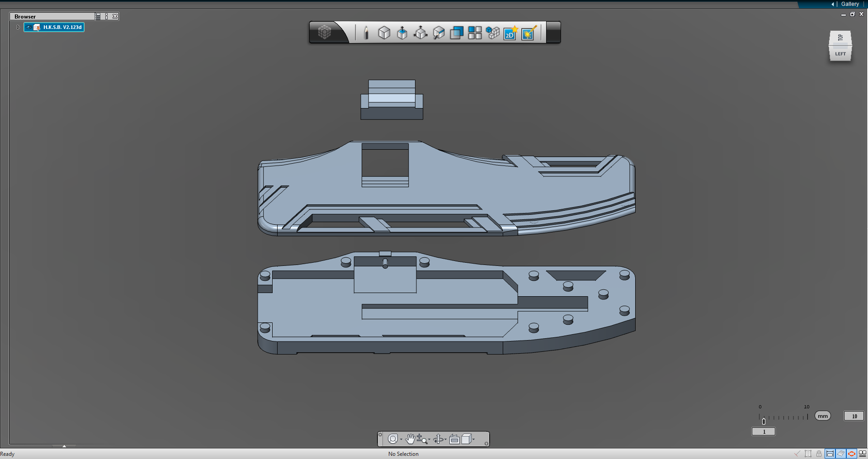Click the lower base part with pegs
Screen dimensions: 868x459
(446, 303)
